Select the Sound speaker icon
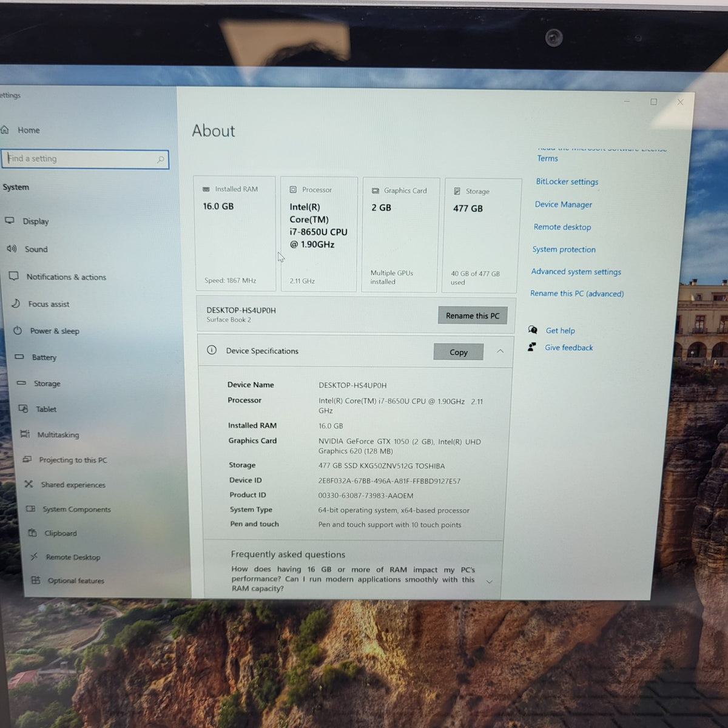 click(x=12, y=249)
